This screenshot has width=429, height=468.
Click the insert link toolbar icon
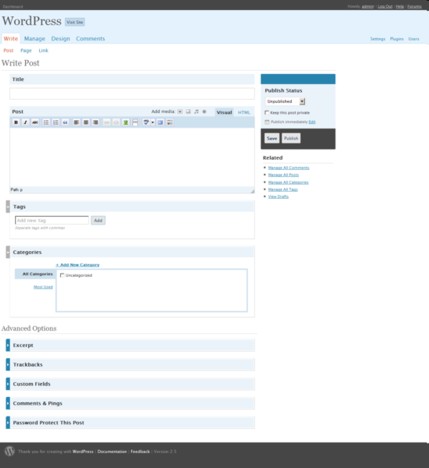[x=107, y=123]
